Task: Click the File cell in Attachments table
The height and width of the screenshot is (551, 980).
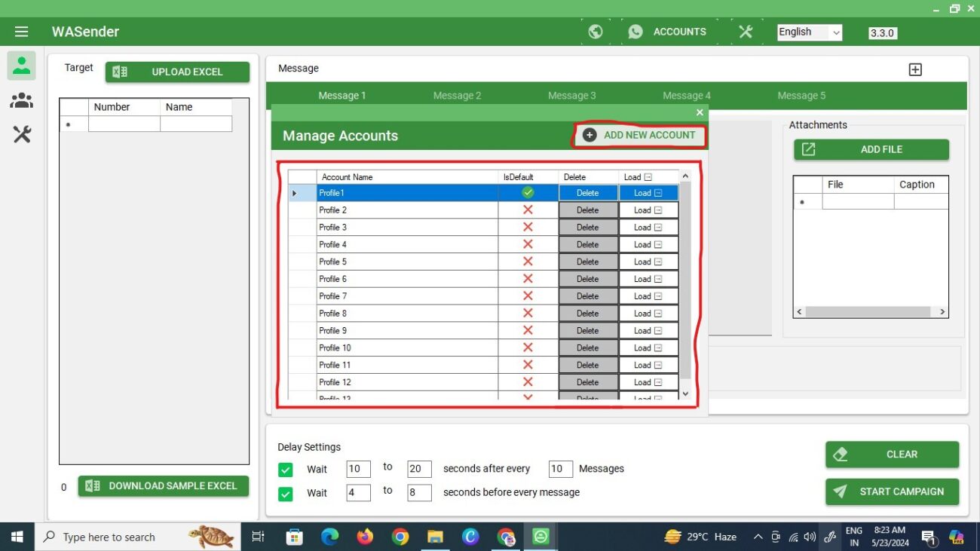Action: click(858, 202)
